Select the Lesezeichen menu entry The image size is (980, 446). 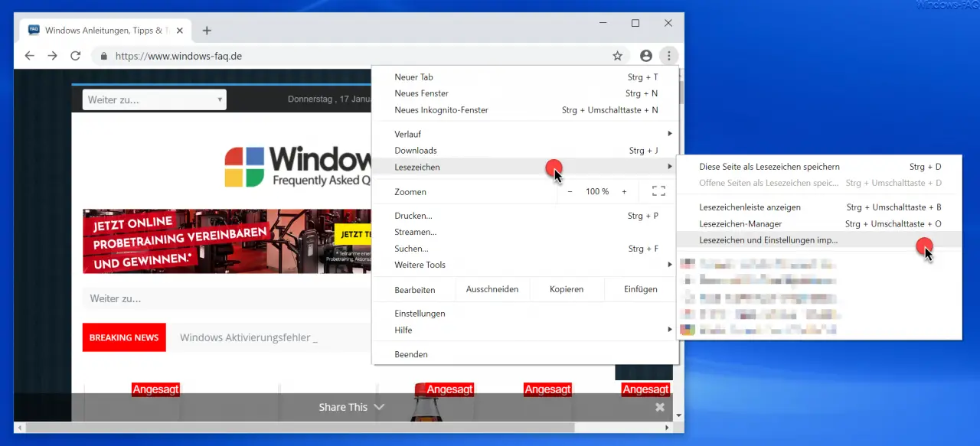pyautogui.click(x=525, y=168)
